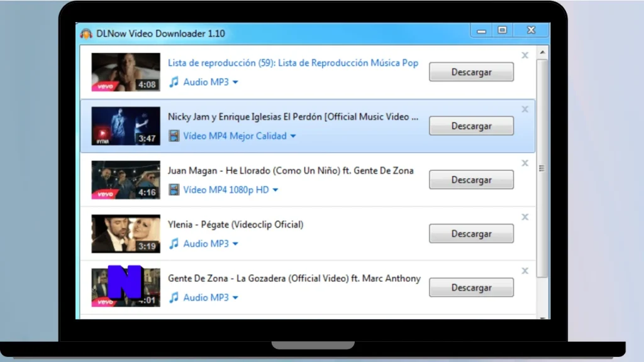Click the DLNow headphones app icon
This screenshot has height=362, width=644.
(x=86, y=34)
